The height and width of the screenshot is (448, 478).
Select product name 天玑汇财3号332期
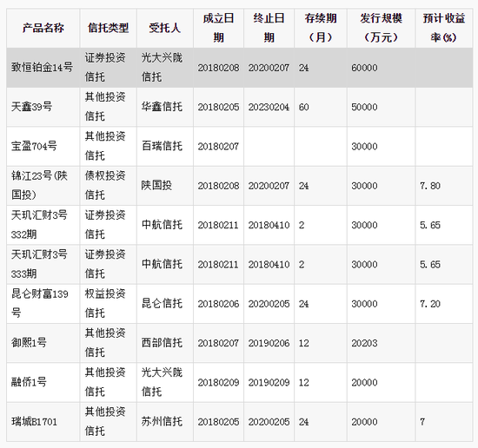(x=39, y=225)
